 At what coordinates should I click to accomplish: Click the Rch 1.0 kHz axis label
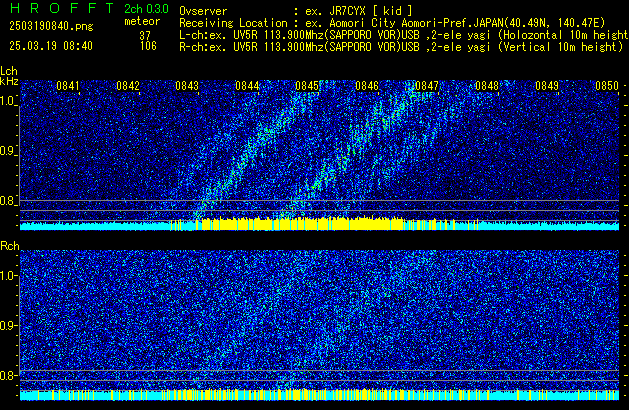click(x=8, y=276)
